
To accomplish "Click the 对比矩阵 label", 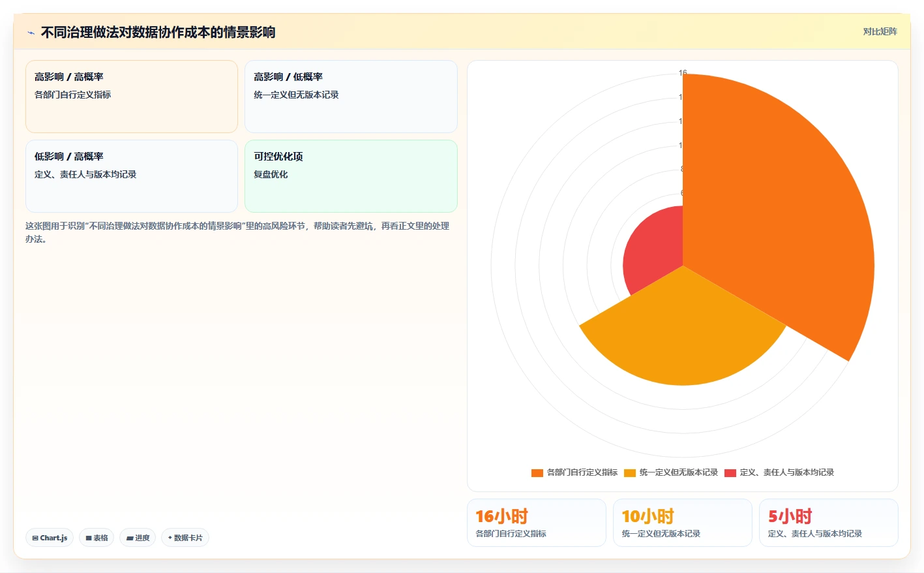I will (880, 31).
